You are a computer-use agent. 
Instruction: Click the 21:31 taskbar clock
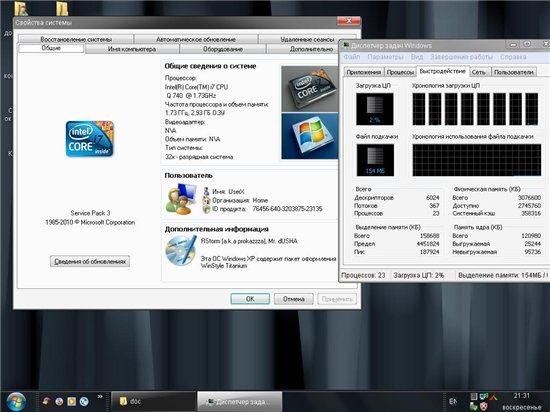pos(521,396)
